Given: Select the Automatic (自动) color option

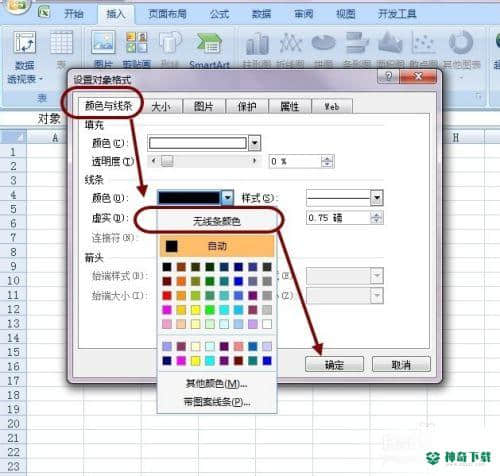Looking at the screenshot, I should [217, 246].
